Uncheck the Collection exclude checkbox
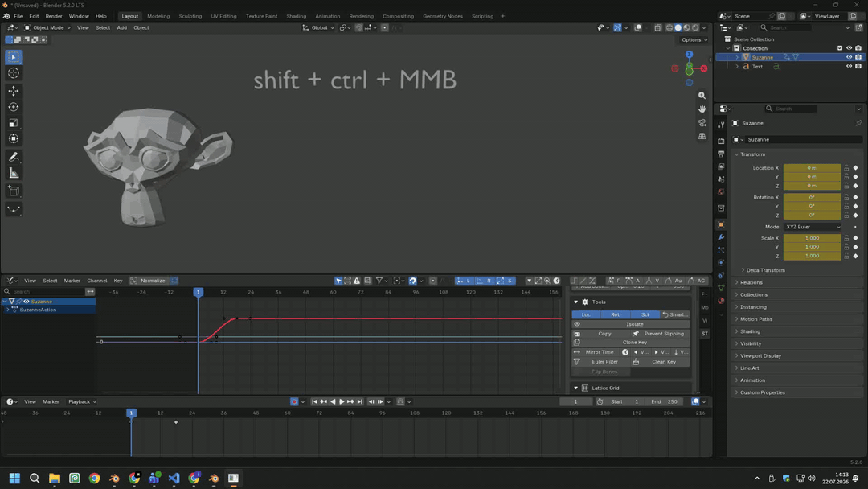Image resolution: width=868 pixels, height=489 pixels. pos(840,48)
